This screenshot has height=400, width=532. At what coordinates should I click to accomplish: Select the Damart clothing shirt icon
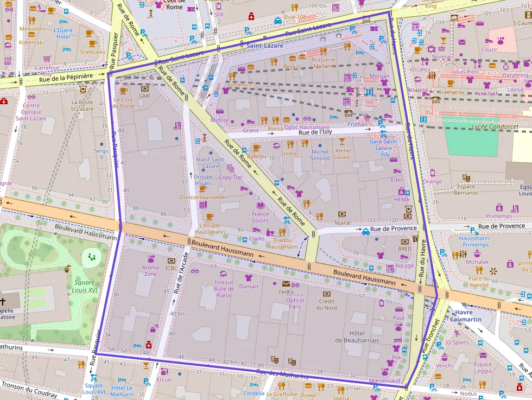point(249,277)
